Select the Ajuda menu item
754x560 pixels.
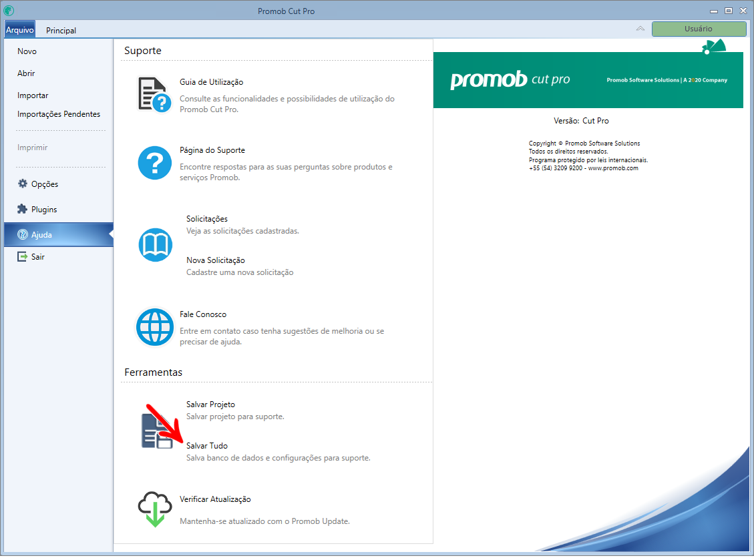coord(59,234)
